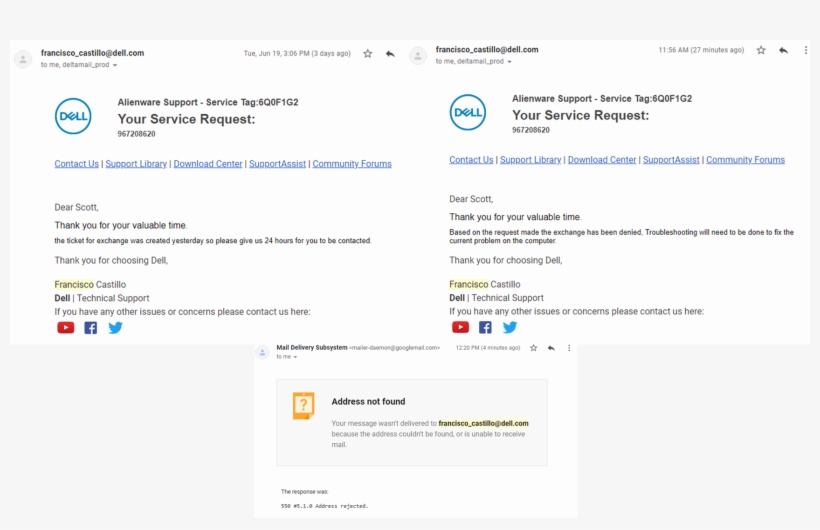This screenshot has height=530, width=820.
Task: Click 'Address not found' heading
Action: [x=368, y=402]
